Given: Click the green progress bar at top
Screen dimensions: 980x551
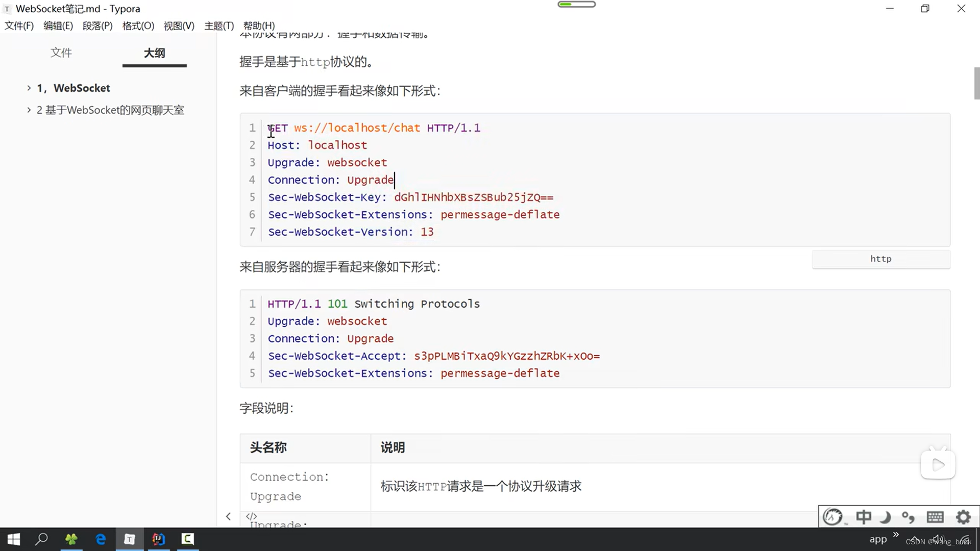Looking at the screenshot, I should click(x=576, y=4).
